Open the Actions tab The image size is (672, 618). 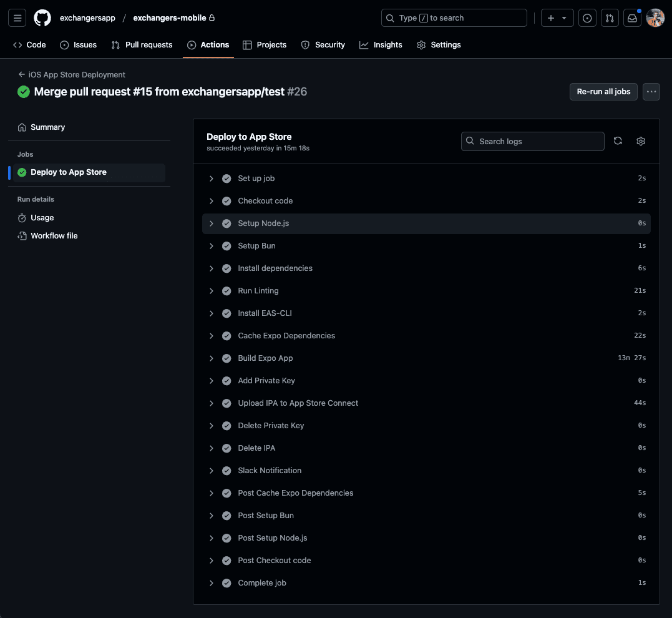coord(208,44)
